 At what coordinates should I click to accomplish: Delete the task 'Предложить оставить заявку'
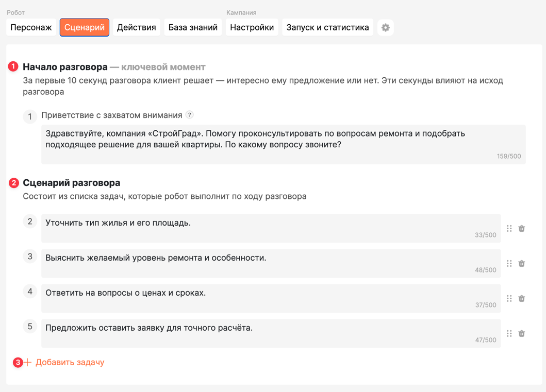click(x=522, y=334)
